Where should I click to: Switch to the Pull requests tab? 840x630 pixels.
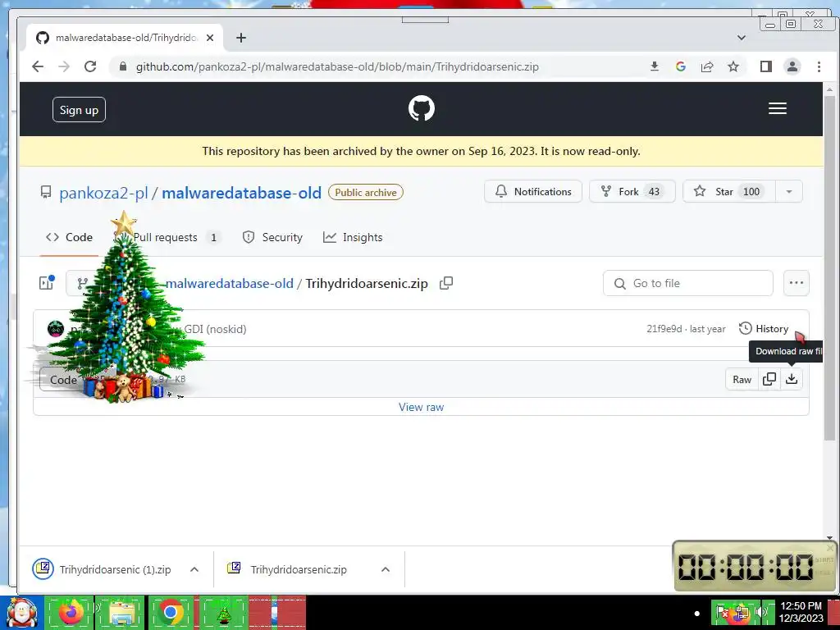pyautogui.click(x=167, y=237)
